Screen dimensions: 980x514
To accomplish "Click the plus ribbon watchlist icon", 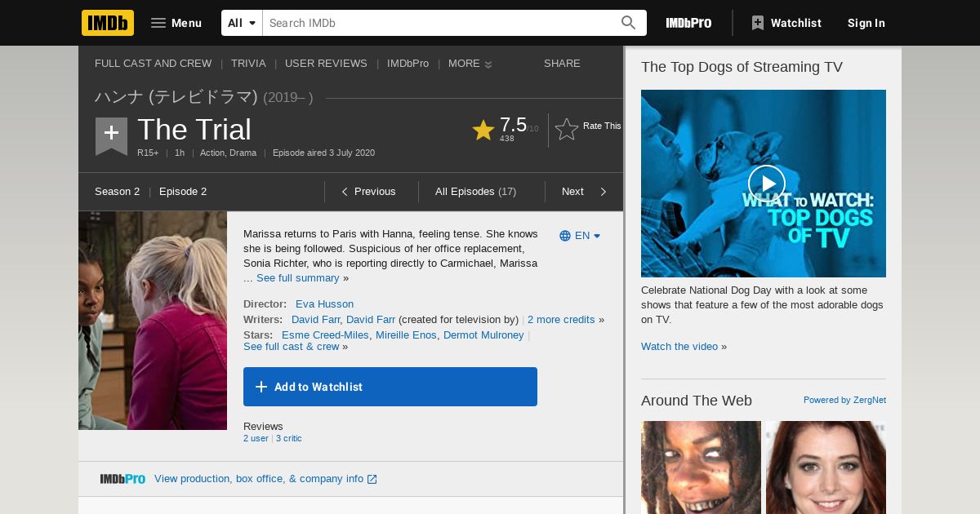I will pyautogui.click(x=111, y=135).
